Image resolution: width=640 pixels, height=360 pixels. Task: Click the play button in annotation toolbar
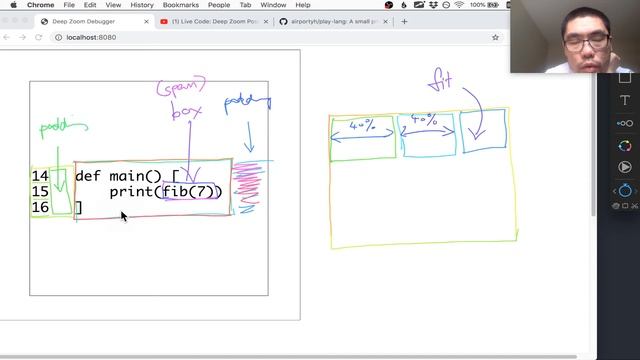[624, 167]
